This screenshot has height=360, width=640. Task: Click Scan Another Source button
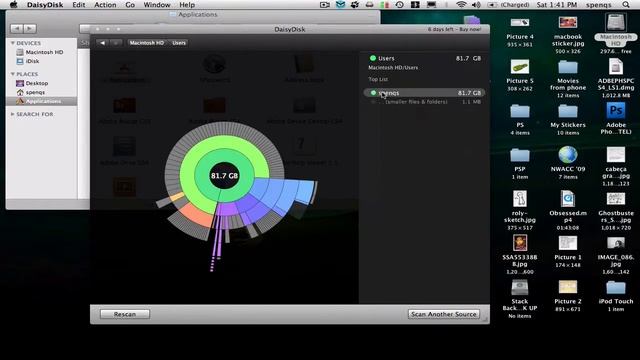pos(444,314)
